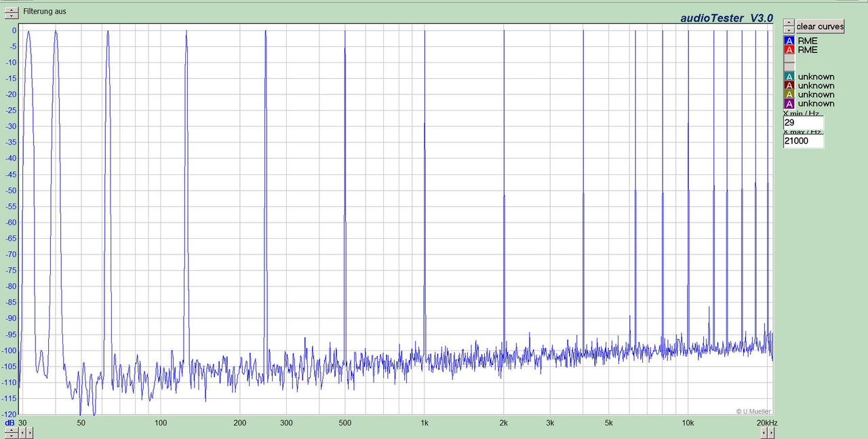
Task: Toggle the purple 'A' unknown curve slot
Action: pyautogui.click(x=789, y=103)
